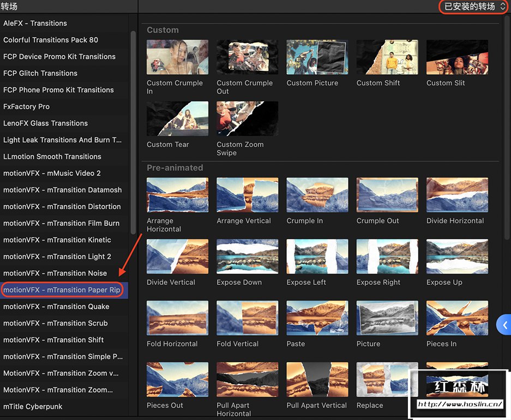The image size is (511, 420).
Task: Choose Arrange Vertical transition thumbnail
Action: pyautogui.click(x=248, y=195)
